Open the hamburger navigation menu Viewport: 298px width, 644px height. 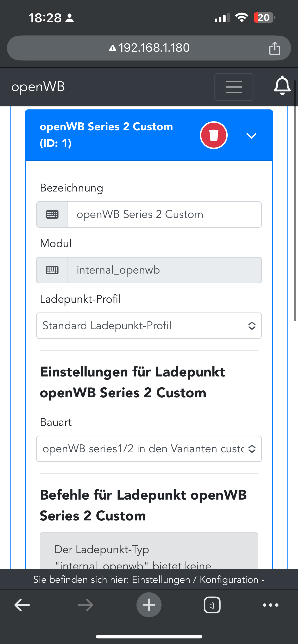click(x=234, y=87)
